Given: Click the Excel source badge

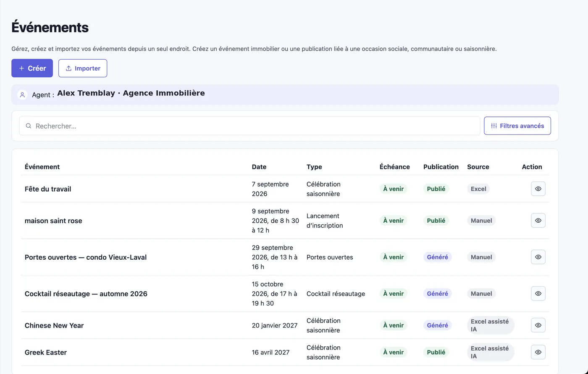Looking at the screenshot, I should point(478,189).
